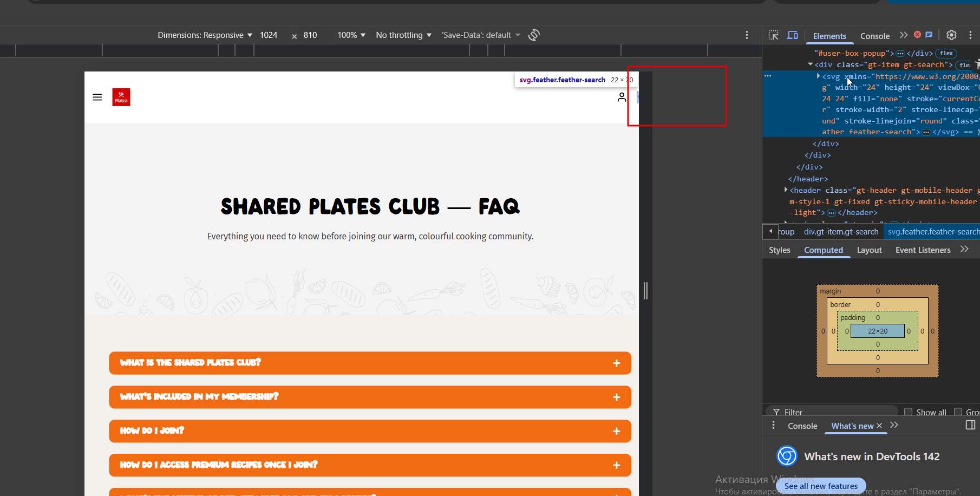This screenshot has height=496, width=980.
Task: Collapse the div.gt-item.gt-search node triangle
Action: click(811, 64)
